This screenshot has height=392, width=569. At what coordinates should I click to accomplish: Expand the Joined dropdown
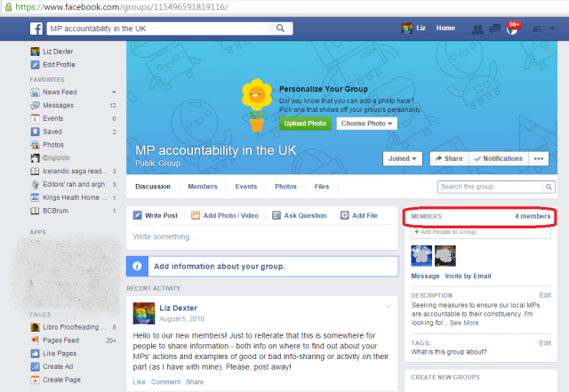[x=402, y=158]
